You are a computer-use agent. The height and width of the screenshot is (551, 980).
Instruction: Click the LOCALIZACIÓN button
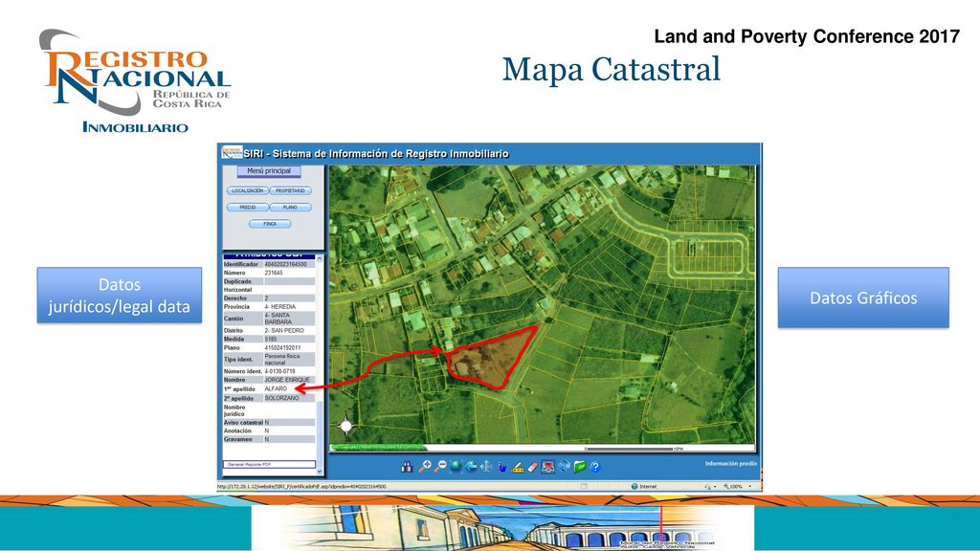(x=248, y=190)
